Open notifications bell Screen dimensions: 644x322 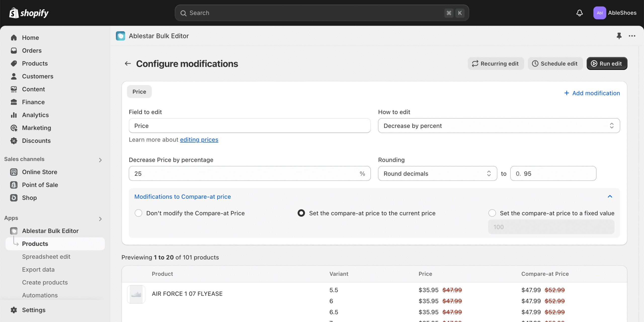579,13
